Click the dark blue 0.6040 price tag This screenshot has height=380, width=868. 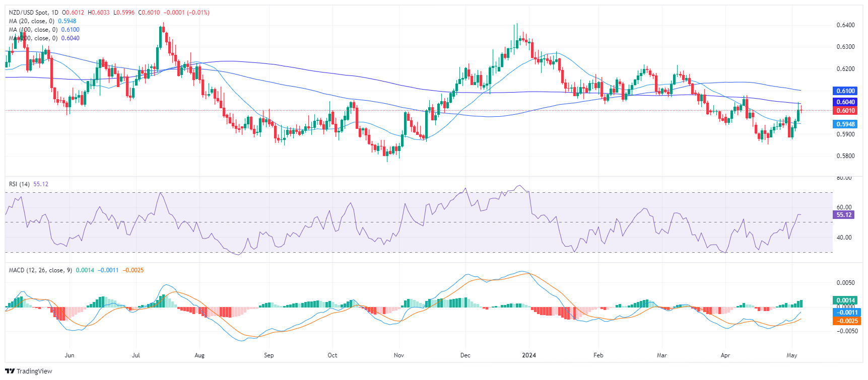coord(845,102)
